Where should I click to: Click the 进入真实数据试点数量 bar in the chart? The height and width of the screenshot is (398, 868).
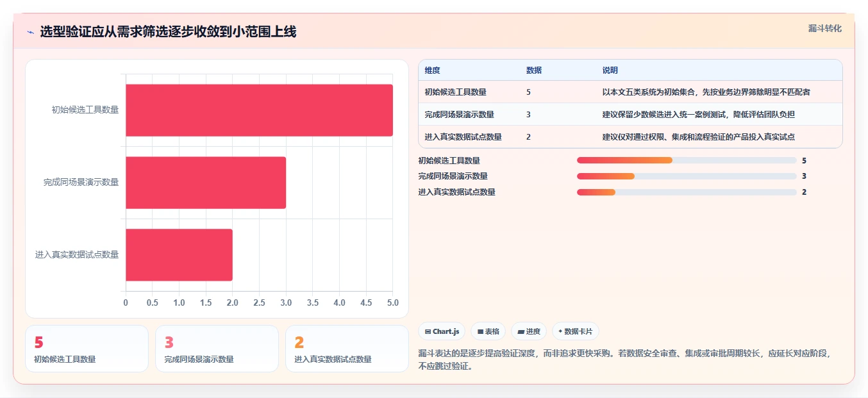(x=179, y=255)
